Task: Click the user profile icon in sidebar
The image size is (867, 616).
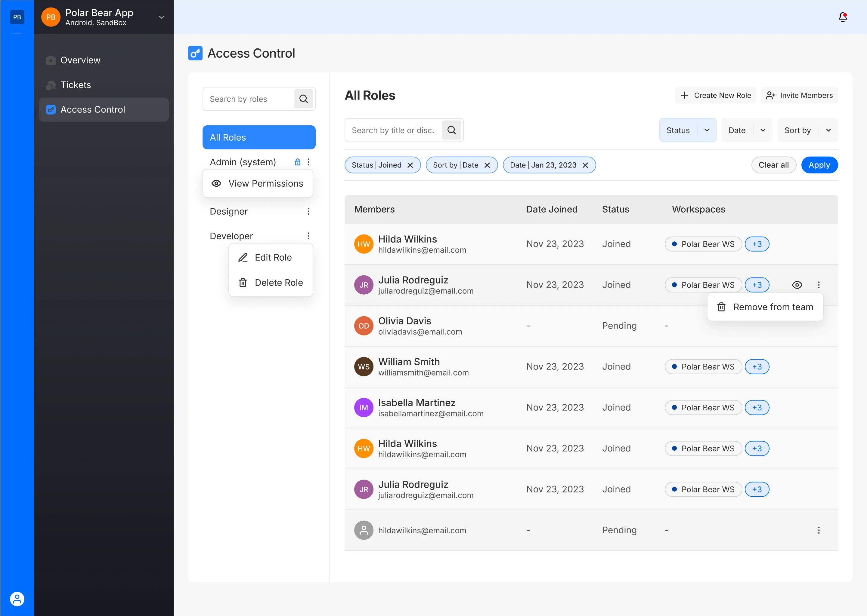Action: point(17,599)
